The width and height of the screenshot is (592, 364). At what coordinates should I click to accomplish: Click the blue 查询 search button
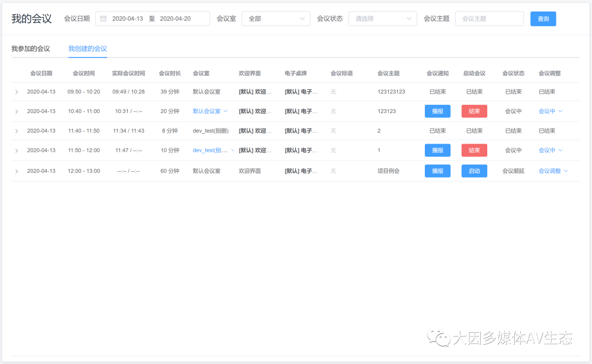[543, 18]
